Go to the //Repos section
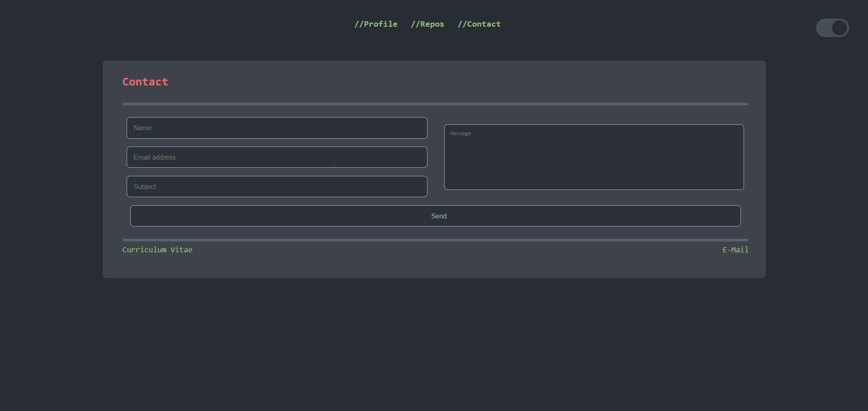 tap(427, 24)
